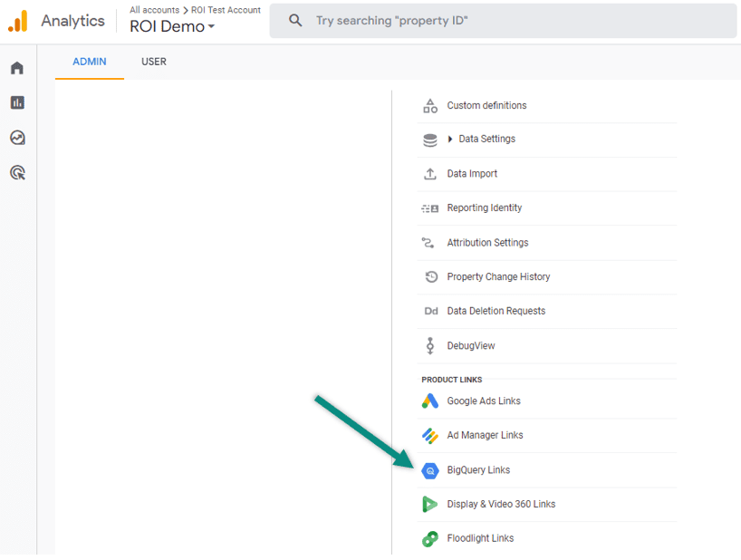Click the Display & Video 360 icon
Screen dimensions: 741x560
click(x=429, y=505)
